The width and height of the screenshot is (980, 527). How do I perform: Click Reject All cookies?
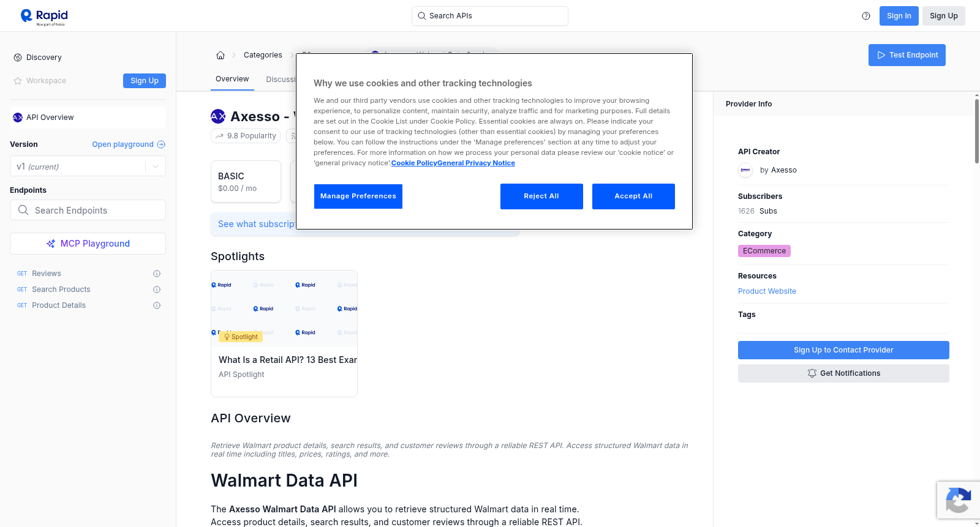541,196
